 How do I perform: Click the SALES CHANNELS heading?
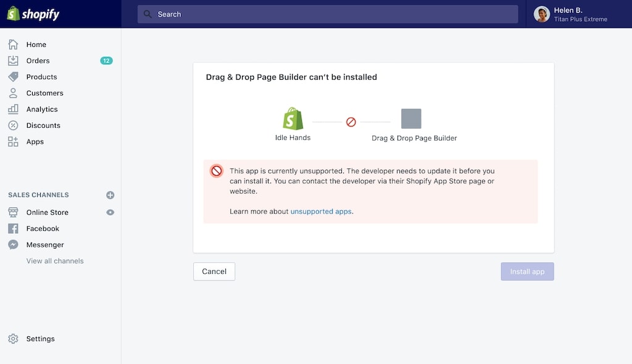(x=38, y=195)
